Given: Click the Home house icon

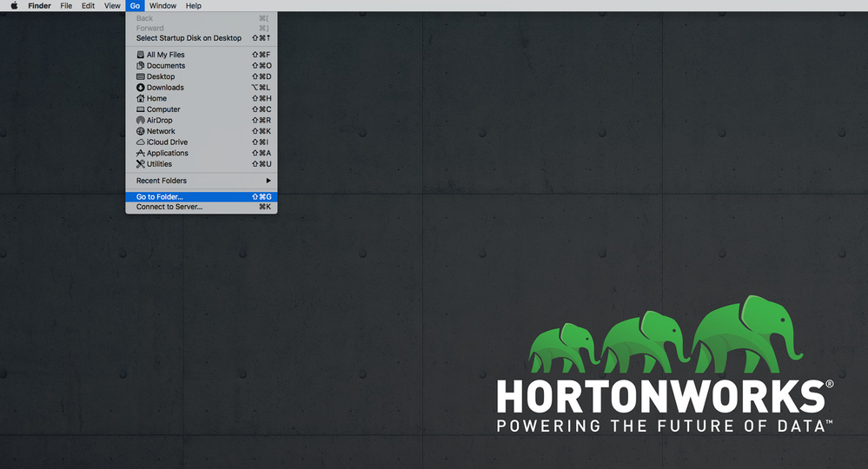Looking at the screenshot, I should click(x=140, y=99).
